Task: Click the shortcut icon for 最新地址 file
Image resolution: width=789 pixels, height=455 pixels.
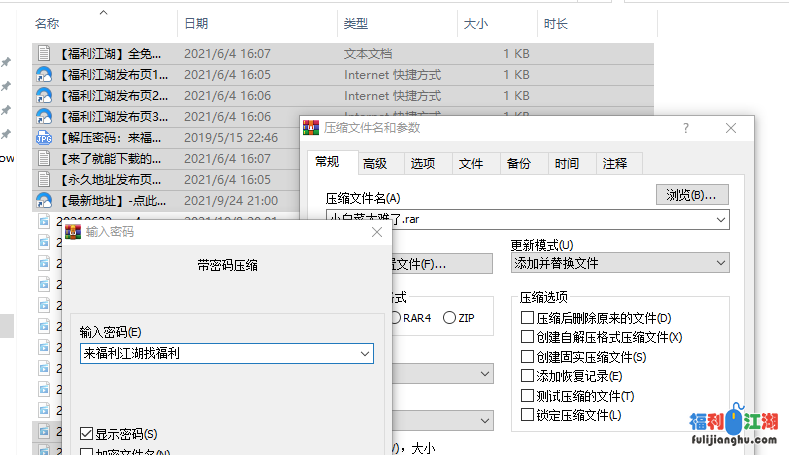Action: tap(44, 200)
